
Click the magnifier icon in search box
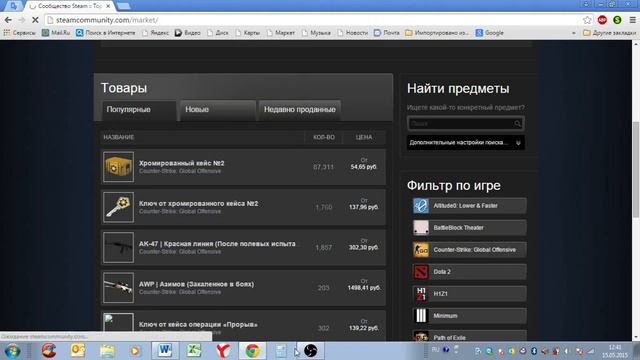click(518, 123)
